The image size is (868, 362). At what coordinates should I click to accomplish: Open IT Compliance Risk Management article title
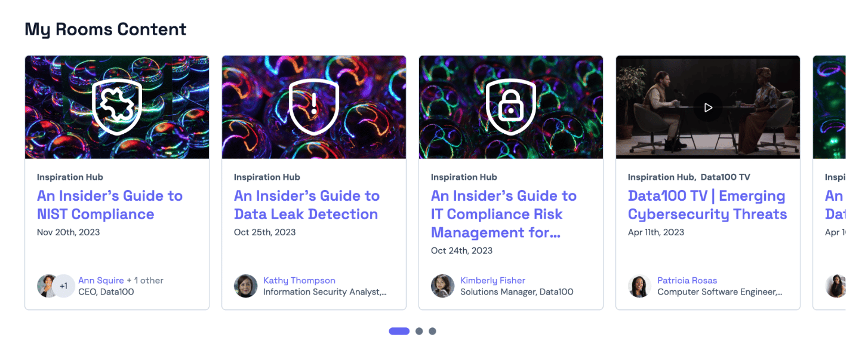click(x=504, y=214)
